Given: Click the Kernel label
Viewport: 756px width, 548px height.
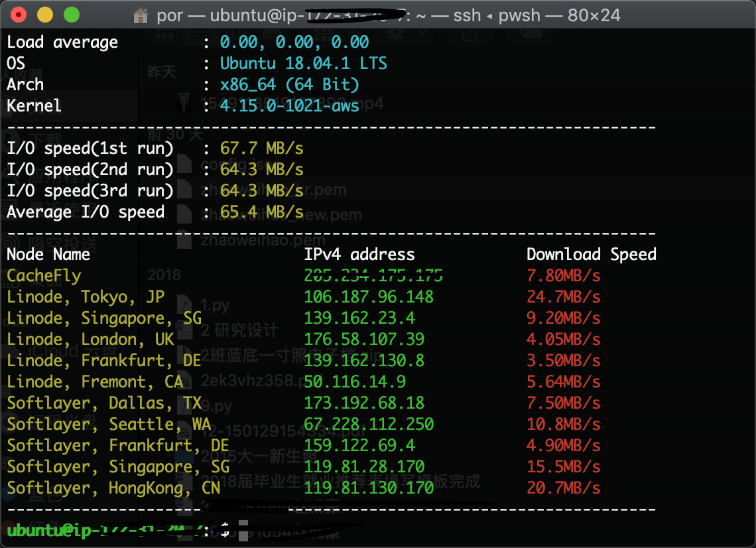Looking at the screenshot, I should (34, 106).
